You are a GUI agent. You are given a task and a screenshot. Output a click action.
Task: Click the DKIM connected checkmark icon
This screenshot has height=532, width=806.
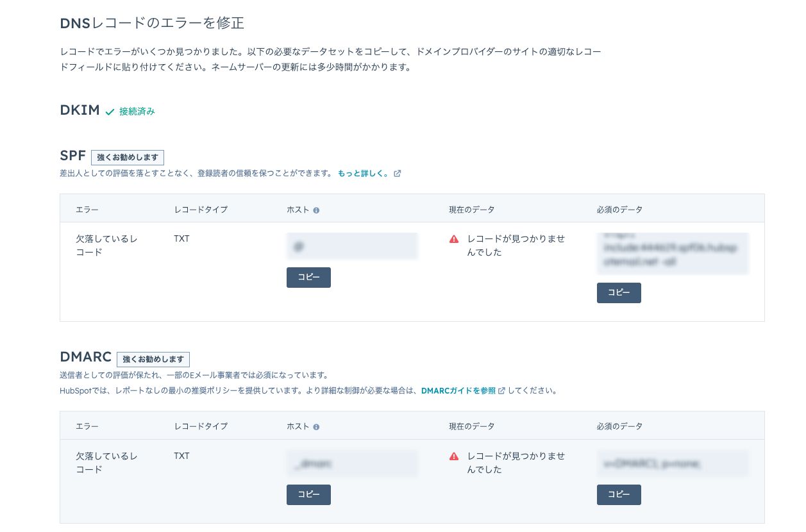point(110,112)
